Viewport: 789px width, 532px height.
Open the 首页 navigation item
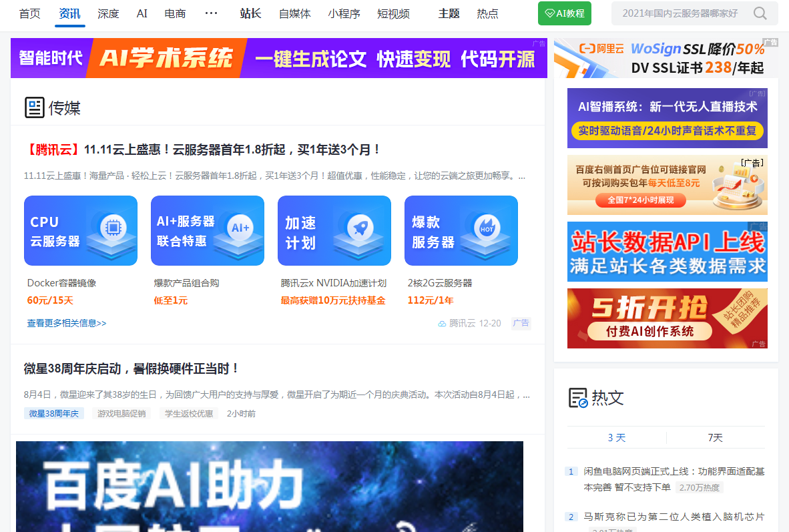[29, 13]
